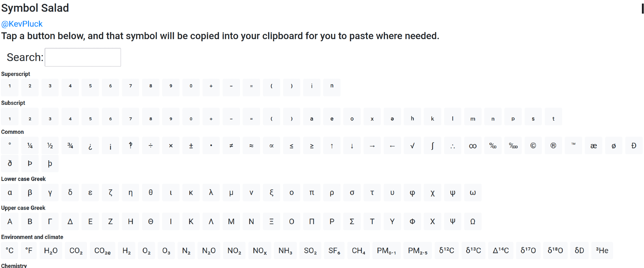Copy the right arrow symbol
The height and width of the screenshot is (268, 644).
coord(372,146)
